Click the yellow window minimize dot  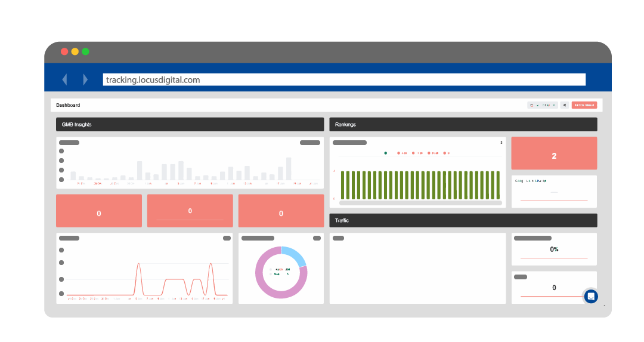(75, 51)
